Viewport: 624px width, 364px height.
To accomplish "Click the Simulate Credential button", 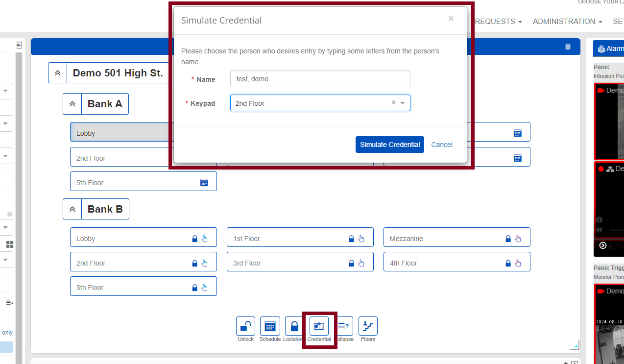I will pos(389,145).
